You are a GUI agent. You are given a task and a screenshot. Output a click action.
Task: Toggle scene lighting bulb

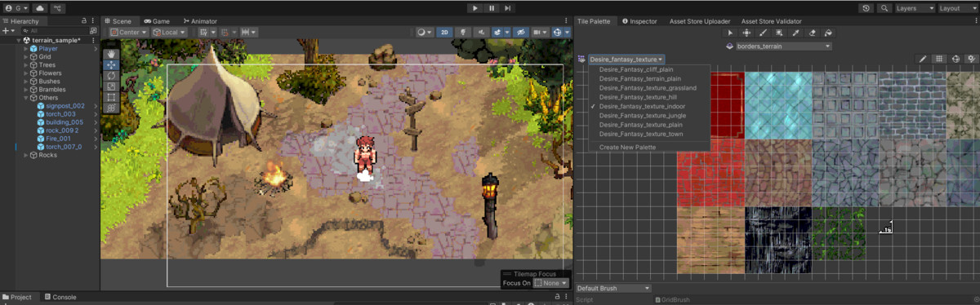pos(464,32)
